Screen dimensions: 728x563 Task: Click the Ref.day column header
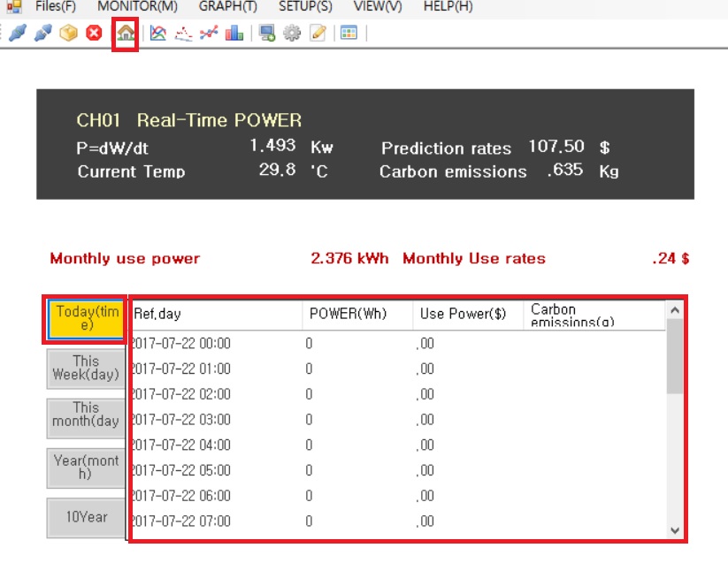pyautogui.click(x=217, y=315)
